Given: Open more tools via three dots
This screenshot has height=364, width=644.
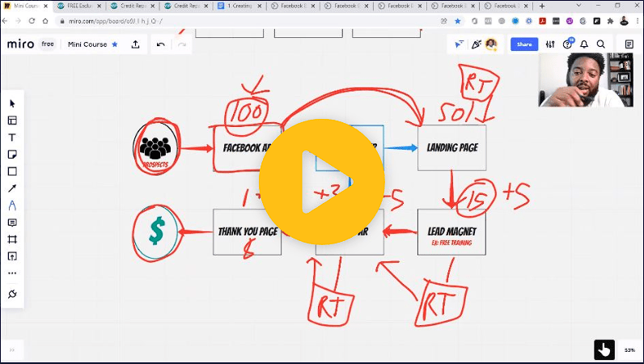Looking at the screenshot, I should pyautogui.click(x=12, y=273).
